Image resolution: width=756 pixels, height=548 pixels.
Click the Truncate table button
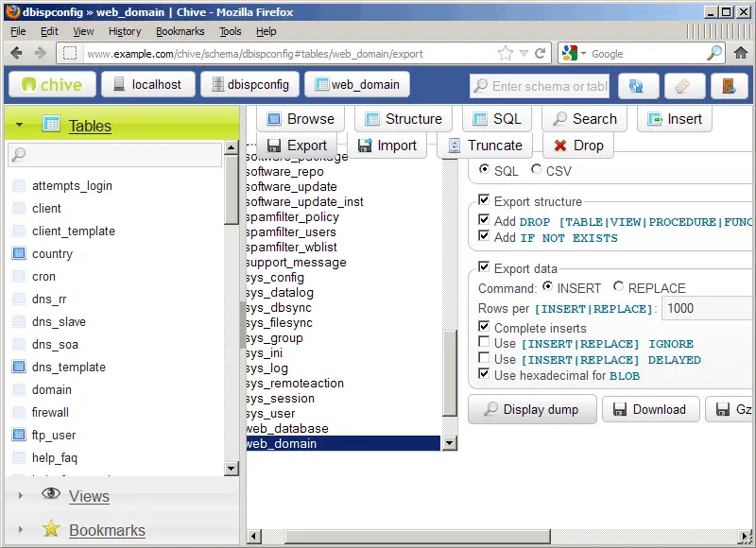click(x=485, y=146)
